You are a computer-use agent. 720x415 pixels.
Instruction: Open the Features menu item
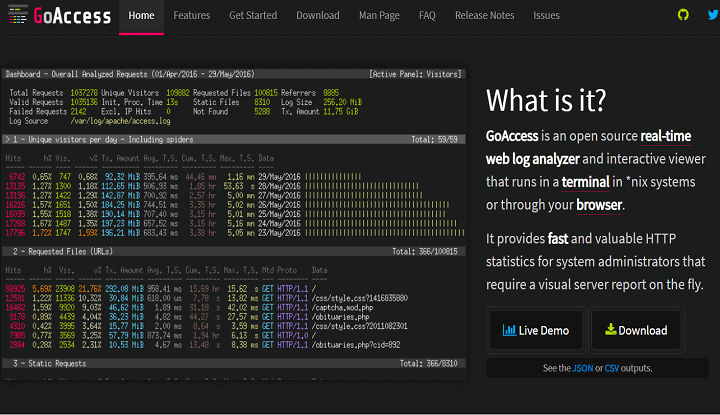[191, 16]
